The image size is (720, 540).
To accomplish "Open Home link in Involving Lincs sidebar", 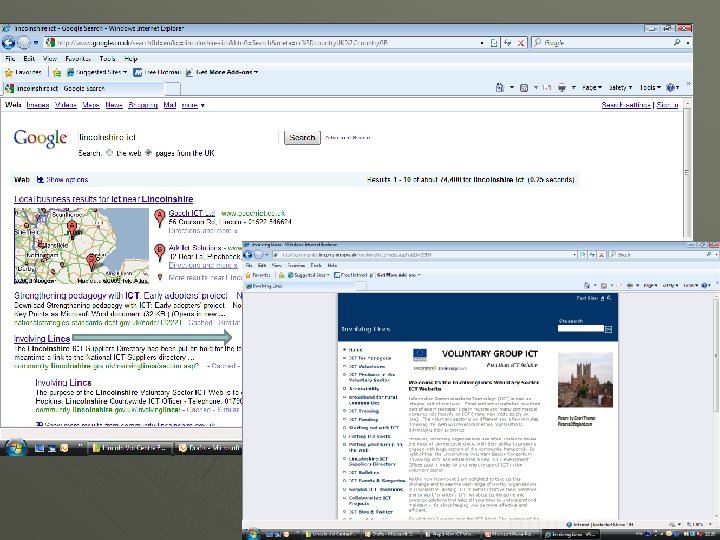I will point(355,350).
